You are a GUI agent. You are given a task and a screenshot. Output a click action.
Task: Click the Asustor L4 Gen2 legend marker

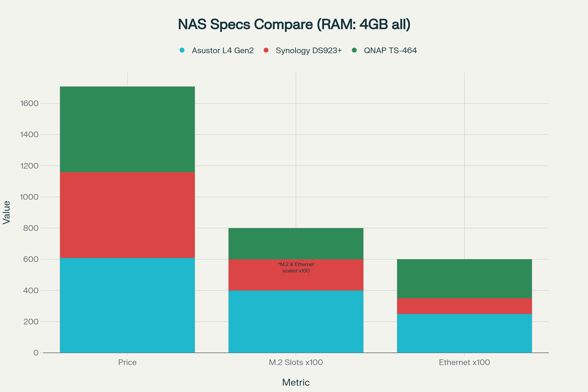point(182,50)
